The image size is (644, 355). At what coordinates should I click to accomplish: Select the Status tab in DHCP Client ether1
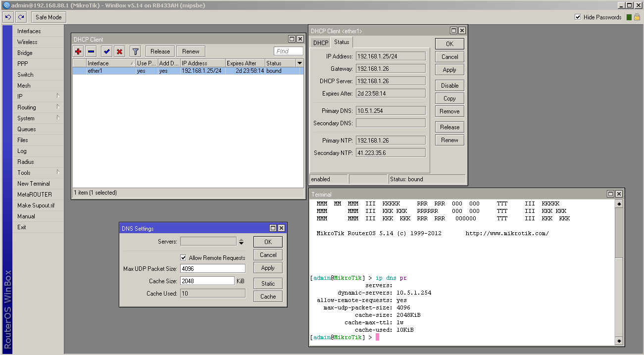[x=342, y=42]
